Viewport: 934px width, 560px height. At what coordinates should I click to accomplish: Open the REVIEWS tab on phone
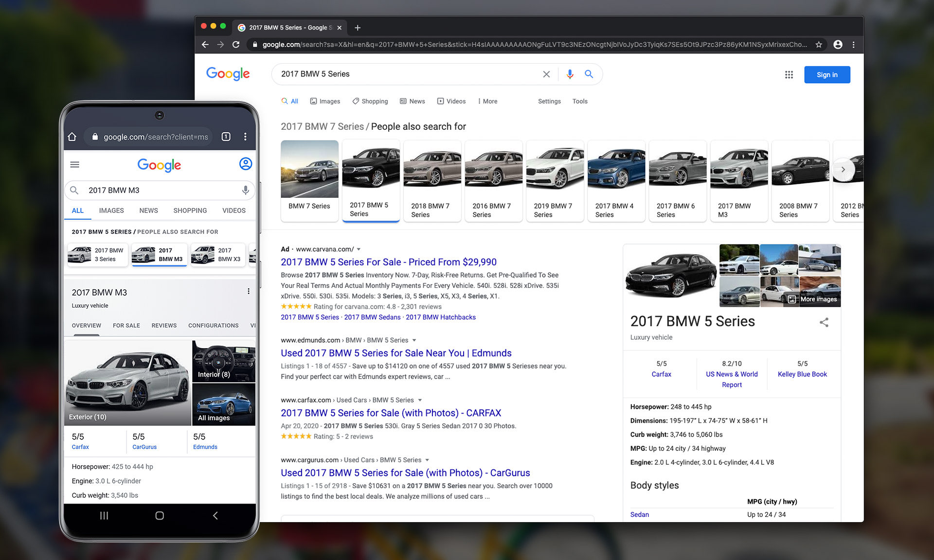[164, 326]
